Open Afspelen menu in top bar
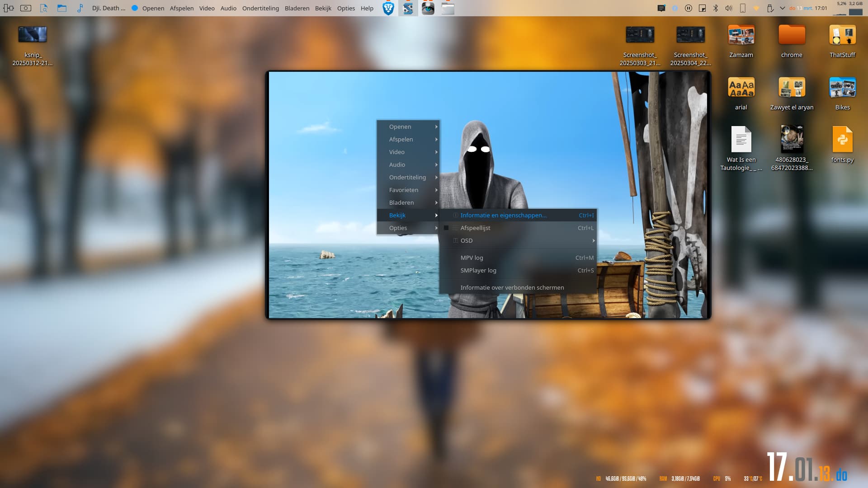Screen dimensions: 868x488 click(x=181, y=8)
